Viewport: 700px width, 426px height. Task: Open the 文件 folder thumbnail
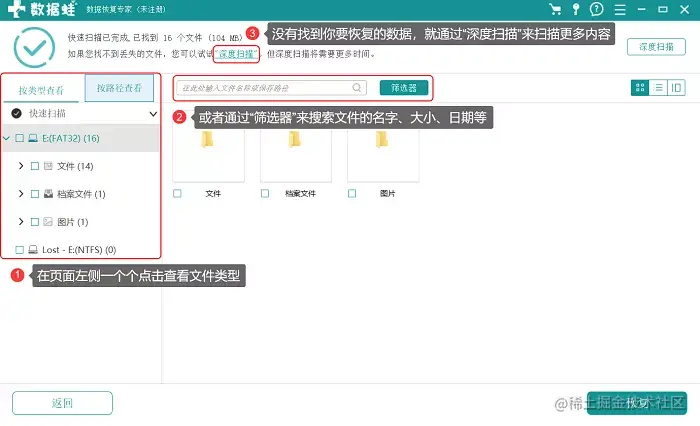coord(208,156)
